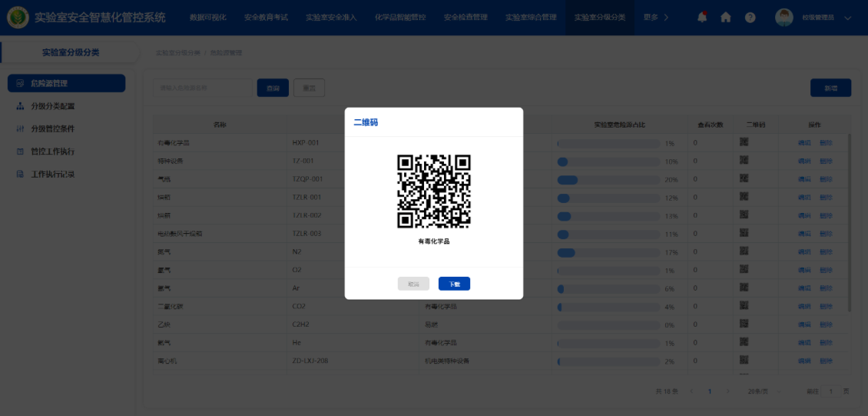Click the hazard source name search field
Viewport: 868px width, 416px height.
[203, 88]
